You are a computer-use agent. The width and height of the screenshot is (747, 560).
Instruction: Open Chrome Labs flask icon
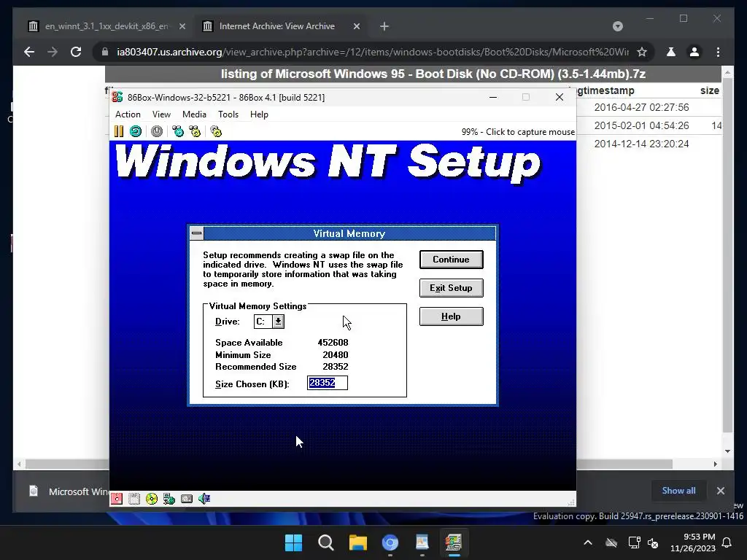(x=671, y=52)
